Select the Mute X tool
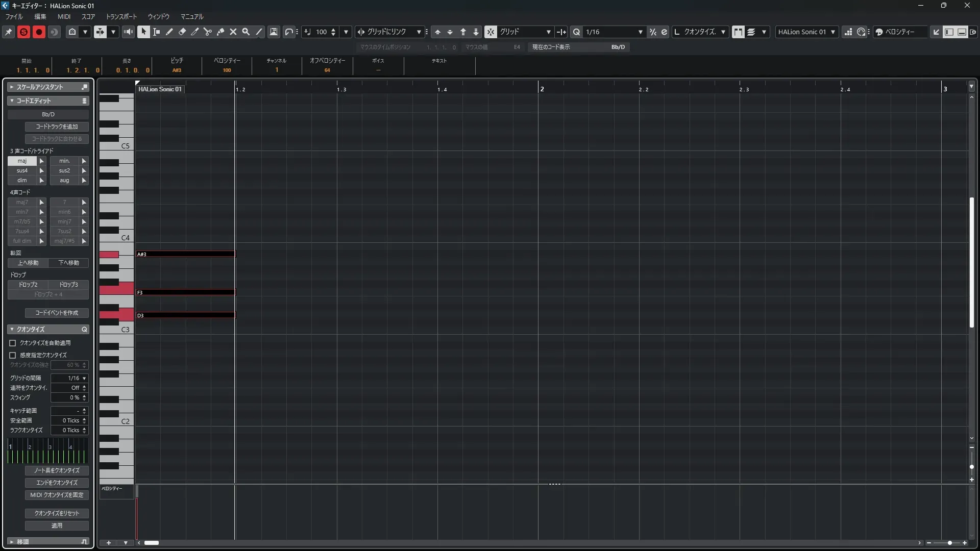The width and height of the screenshot is (980, 551). [233, 32]
